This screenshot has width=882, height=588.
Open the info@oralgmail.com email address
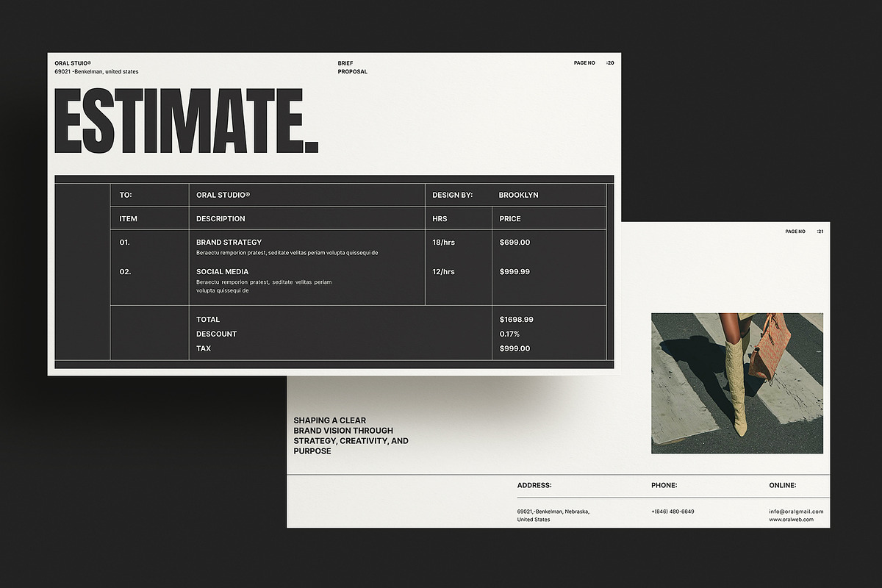click(x=796, y=512)
